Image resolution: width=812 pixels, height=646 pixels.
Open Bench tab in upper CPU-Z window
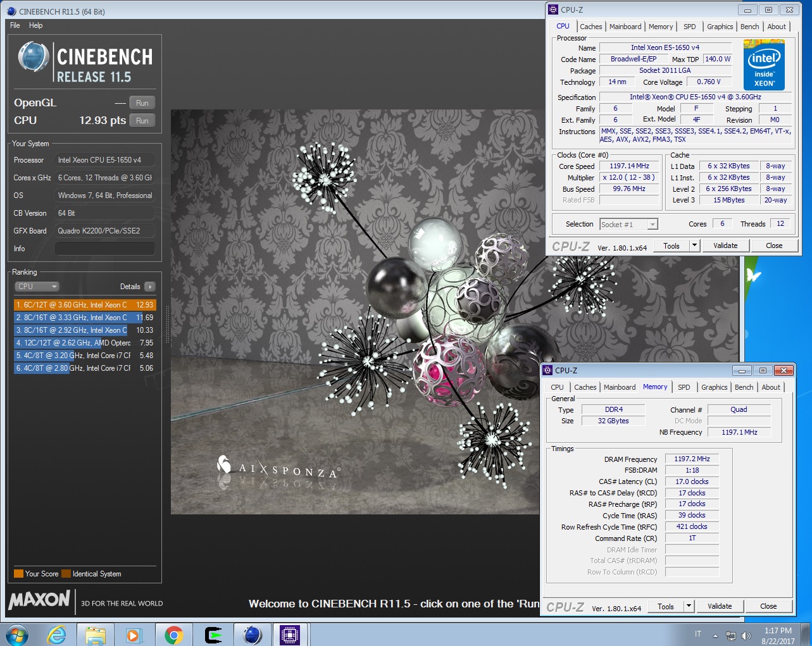click(x=749, y=27)
